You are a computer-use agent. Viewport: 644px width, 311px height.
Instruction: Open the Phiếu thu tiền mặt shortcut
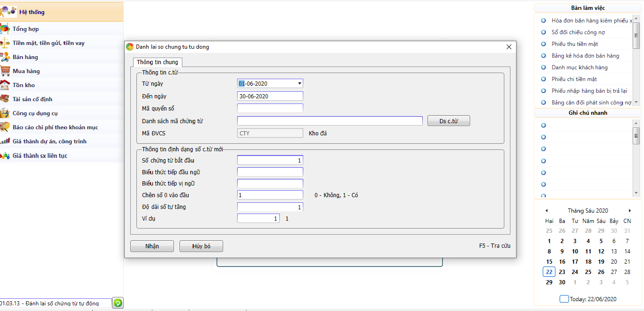(x=575, y=44)
